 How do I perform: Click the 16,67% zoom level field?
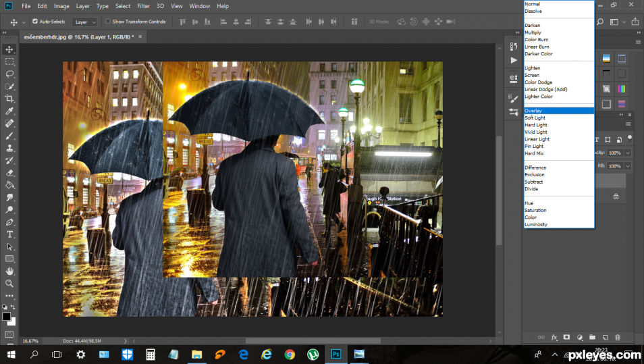pos(31,341)
